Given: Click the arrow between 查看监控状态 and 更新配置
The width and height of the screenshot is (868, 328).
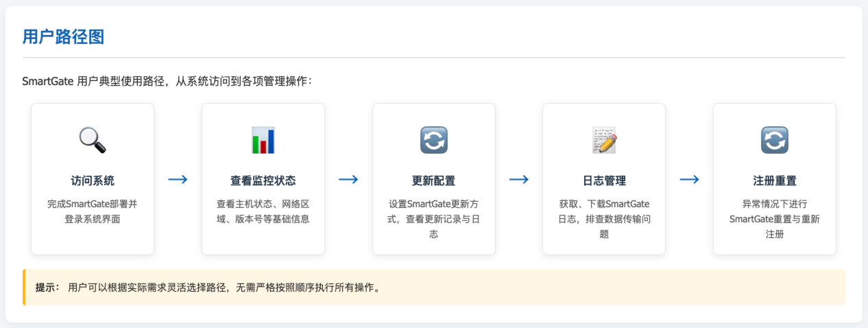Looking at the screenshot, I should coord(348,179).
